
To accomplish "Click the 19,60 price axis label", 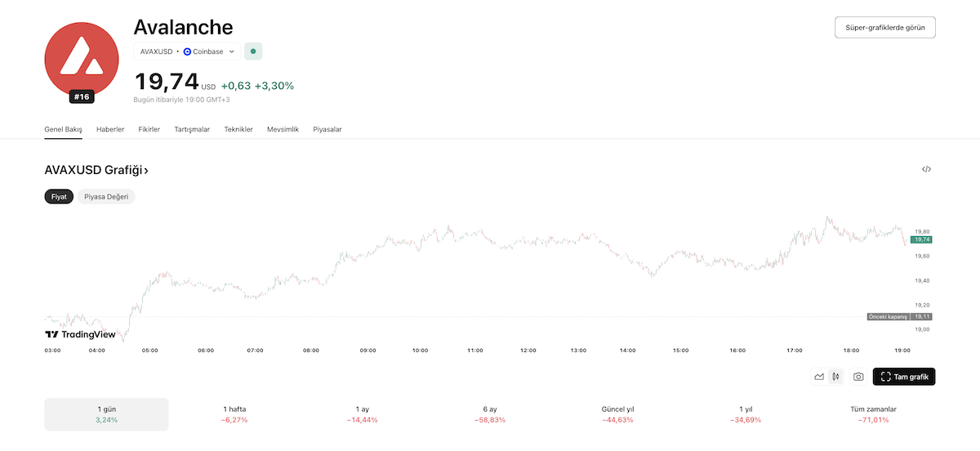I will pos(923,256).
